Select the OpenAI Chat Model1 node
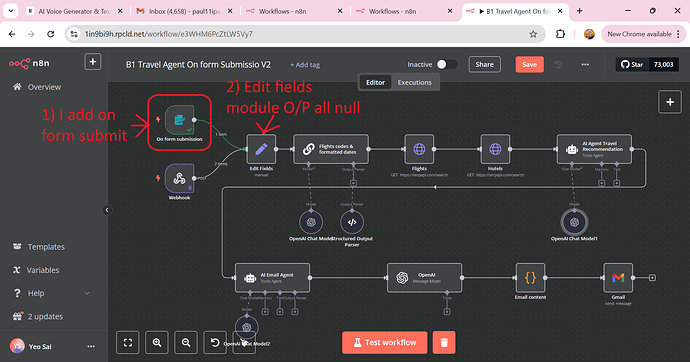The image size is (690, 362). (574, 222)
